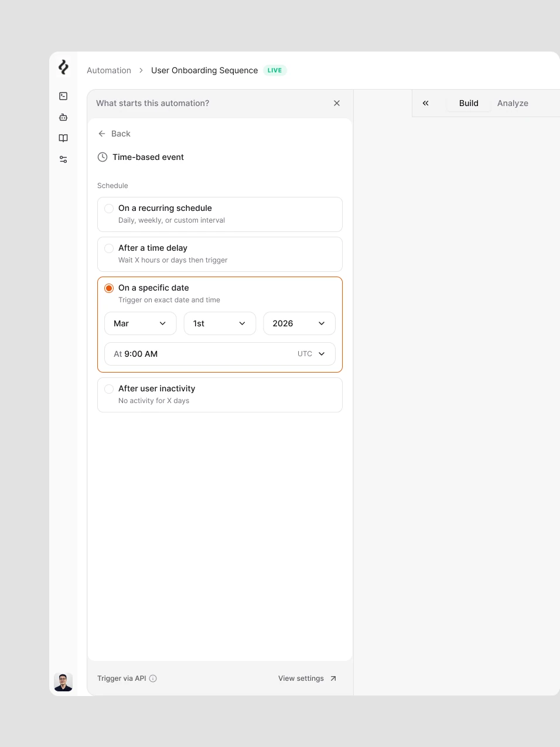Click the back arrow icon
The width and height of the screenshot is (560, 747).
click(x=102, y=134)
